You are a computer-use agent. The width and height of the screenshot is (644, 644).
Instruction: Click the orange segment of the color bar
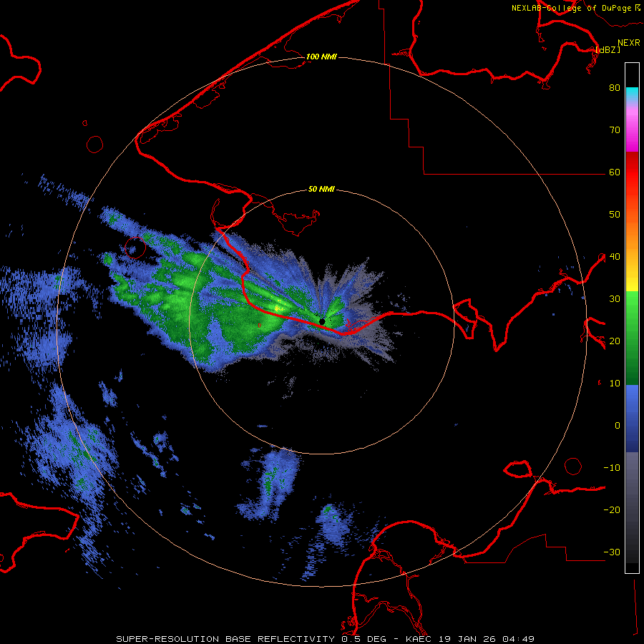coord(632,238)
